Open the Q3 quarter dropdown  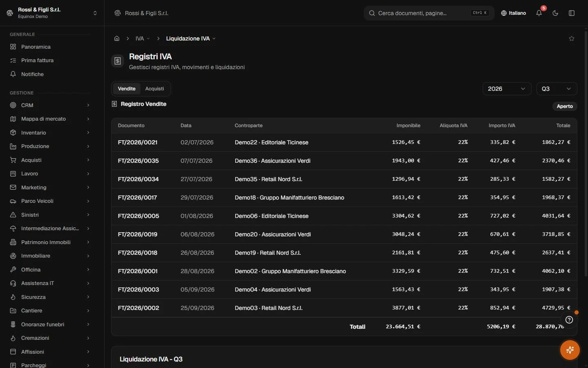pyautogui.click(x=557, y=89)
